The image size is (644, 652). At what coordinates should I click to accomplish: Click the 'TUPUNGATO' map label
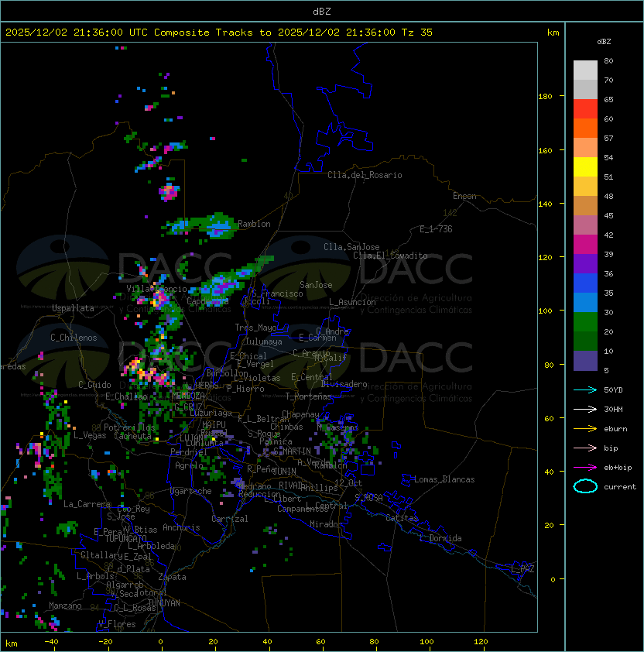coord(125,539)
